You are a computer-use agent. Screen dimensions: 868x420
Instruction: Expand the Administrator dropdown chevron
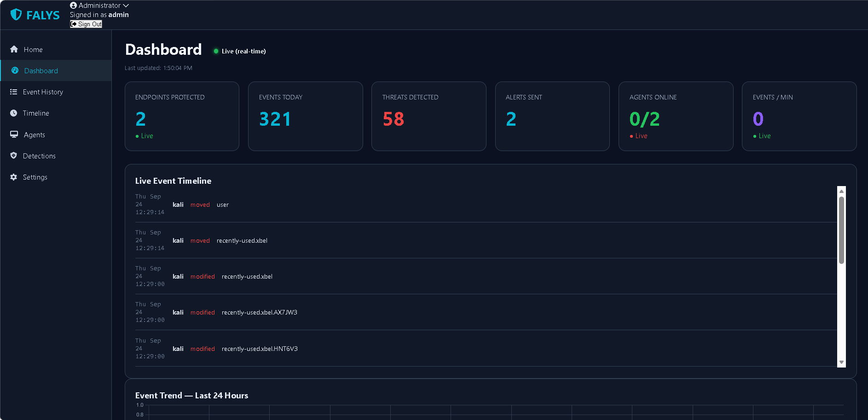[x=126, y=6]
